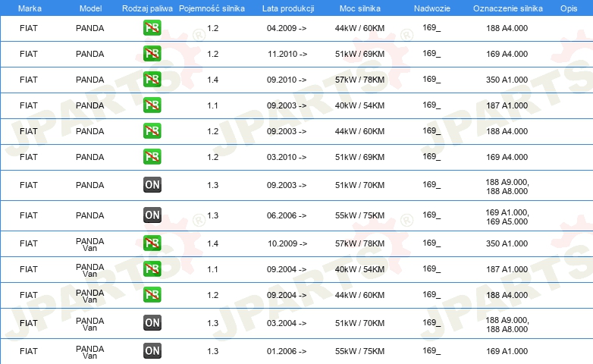Click FIAT brand in 04.2009 row
Viewport: 593px width, 364px height.
coord(29,28)
